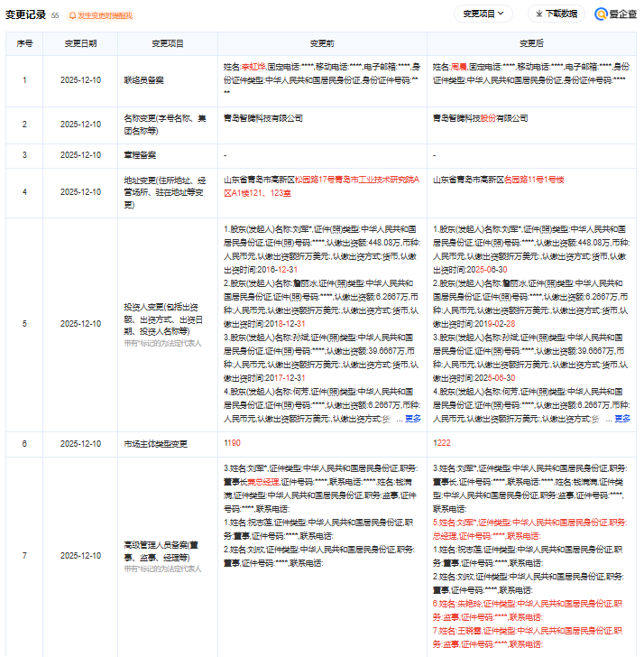Click 青岛智腾科技有限公司 in the before column
This screenshot has height=657, width=644.
click(x=263, y=118)
